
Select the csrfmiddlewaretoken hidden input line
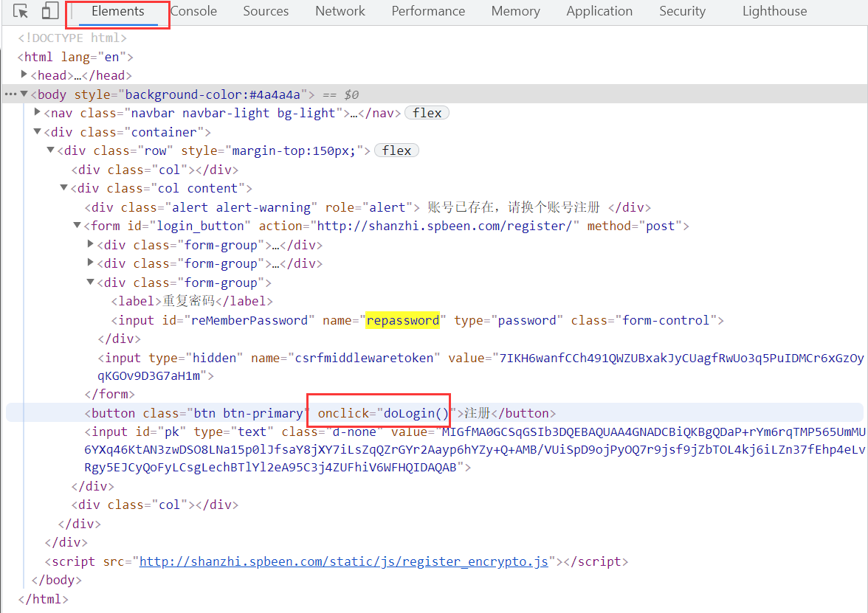point(480,367)
